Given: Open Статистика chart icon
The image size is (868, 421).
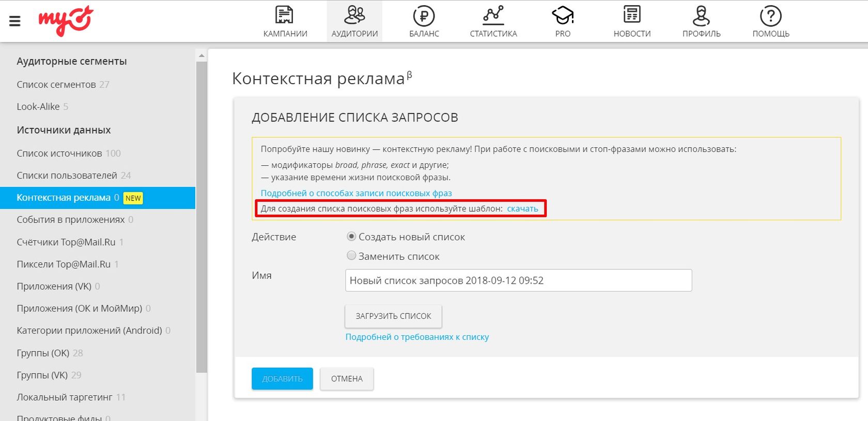Looking at the screenshot, I should click(493, 15).
